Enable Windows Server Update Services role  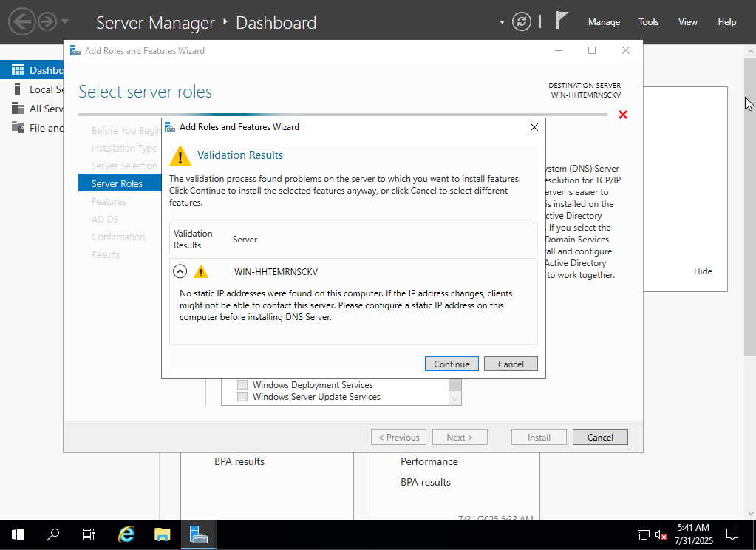pos(242,397)
